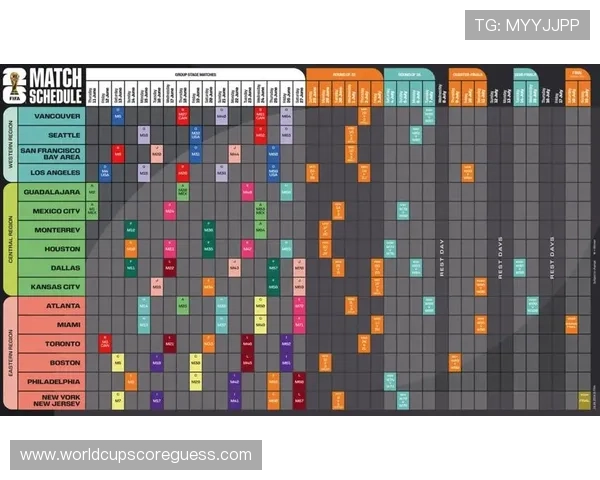
Task: Click the gold Final match cell
Action: tap(584, 400)
